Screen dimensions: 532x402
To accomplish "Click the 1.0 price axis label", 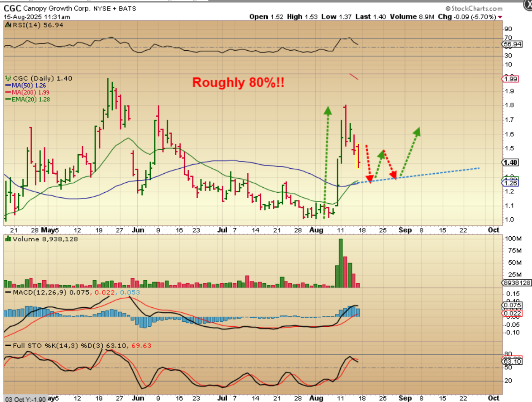I will click(x=509, y=219).
